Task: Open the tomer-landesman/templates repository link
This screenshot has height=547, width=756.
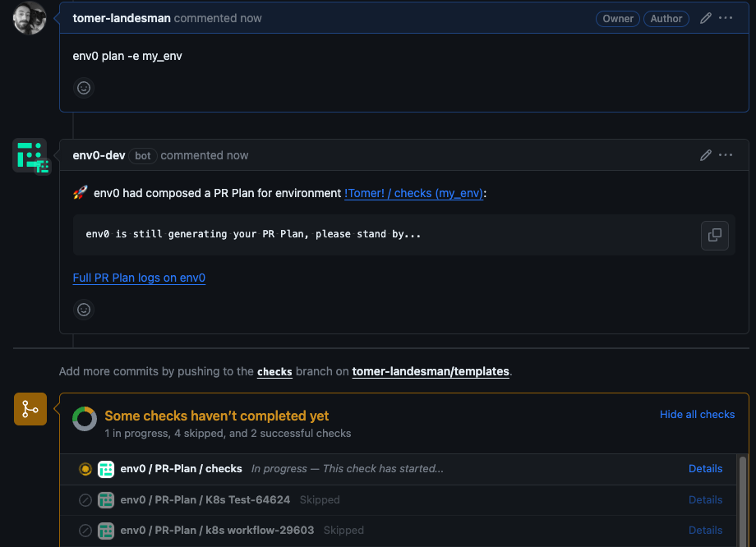Action: (x=431, y=371)
